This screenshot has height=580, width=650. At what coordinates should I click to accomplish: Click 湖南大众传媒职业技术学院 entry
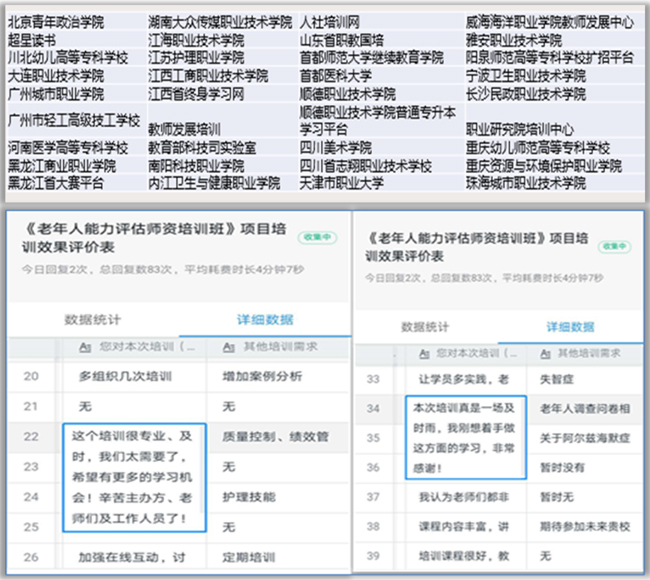point(220,22)
